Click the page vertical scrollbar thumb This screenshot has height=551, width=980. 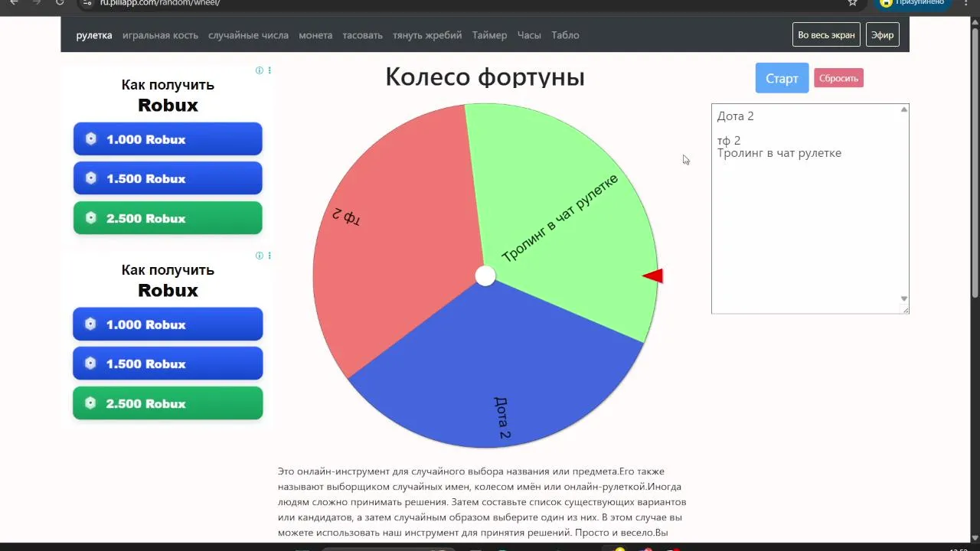[975, 163]
